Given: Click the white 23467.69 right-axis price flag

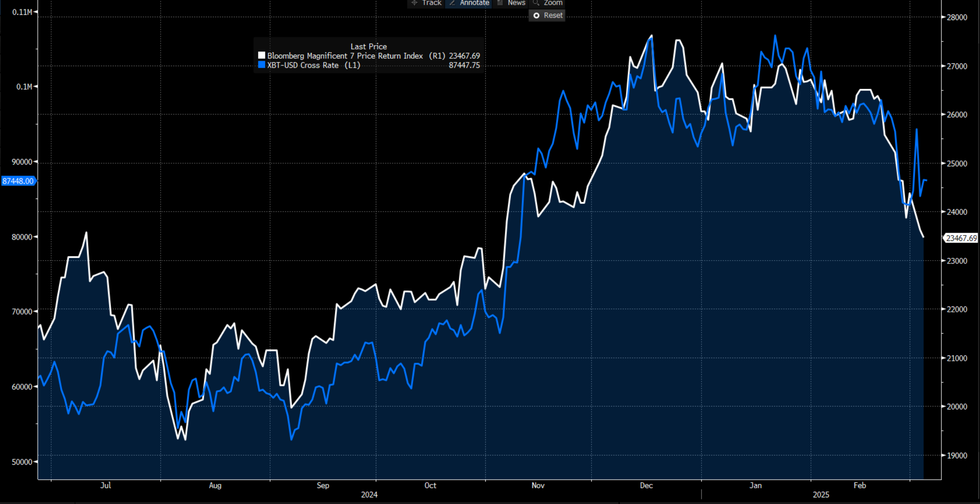Looking at the screenshot, I should 961,238.
